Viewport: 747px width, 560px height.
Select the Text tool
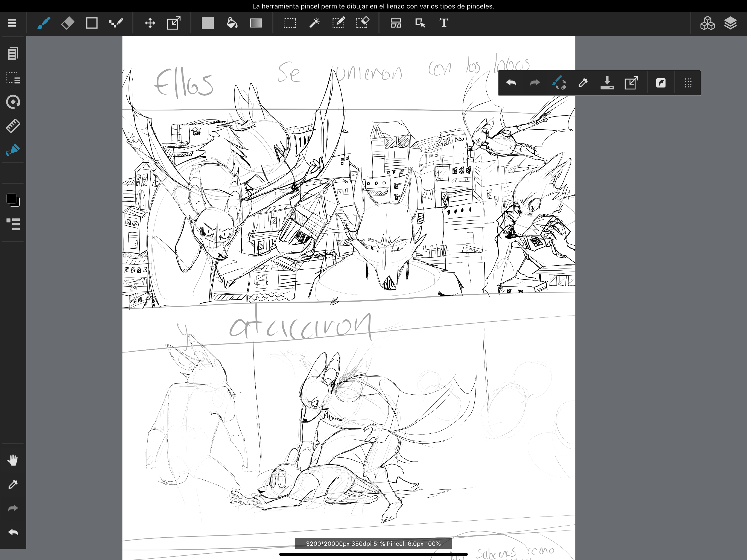pyautogui.click(x=444, y=23)
